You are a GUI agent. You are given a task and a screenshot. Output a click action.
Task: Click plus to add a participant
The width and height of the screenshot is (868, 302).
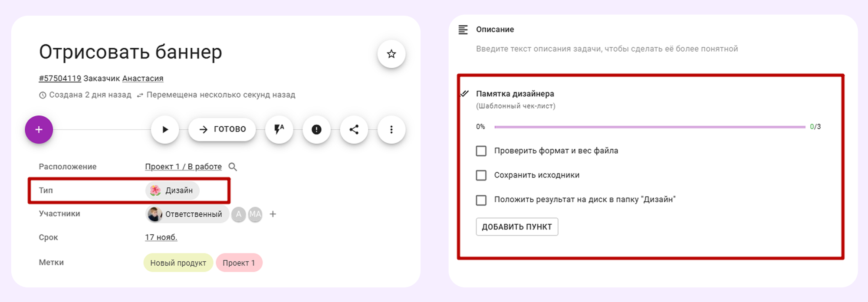[273, 214]
